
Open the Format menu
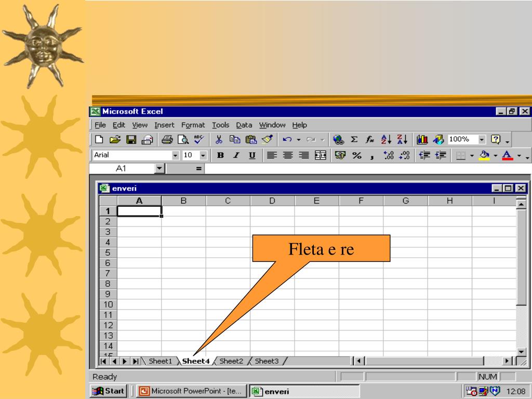(x=193, y=125)
